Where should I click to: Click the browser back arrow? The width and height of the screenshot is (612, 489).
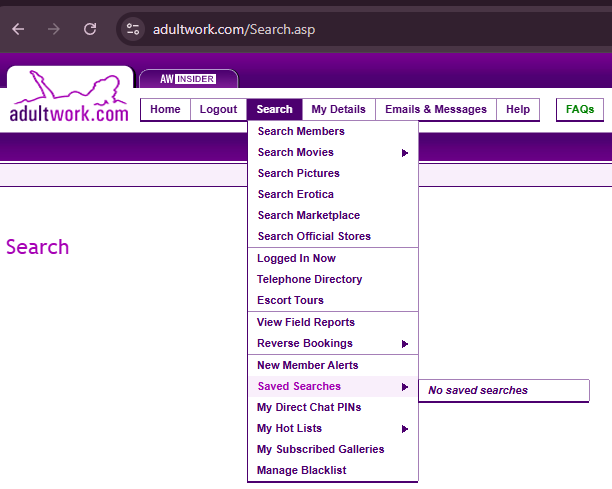coord(18,29)
